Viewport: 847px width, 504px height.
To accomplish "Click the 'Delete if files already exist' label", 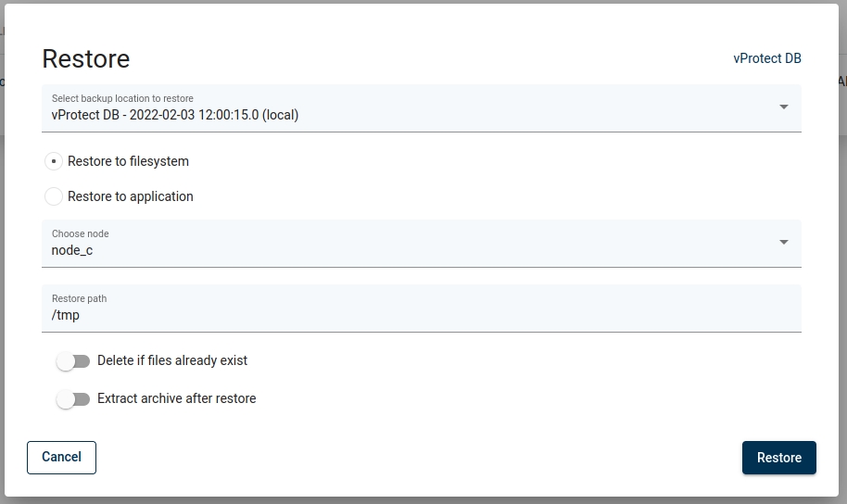I will pyautogui.click(x=172, y=360).
